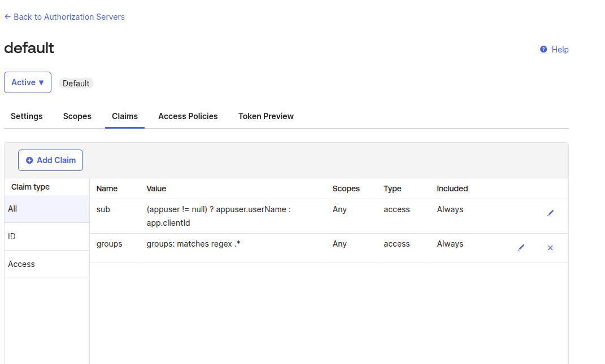The width and height of the screenshot is (605, 364).
Task: Delete the groups claim with X icon
Action: [550, 248]
